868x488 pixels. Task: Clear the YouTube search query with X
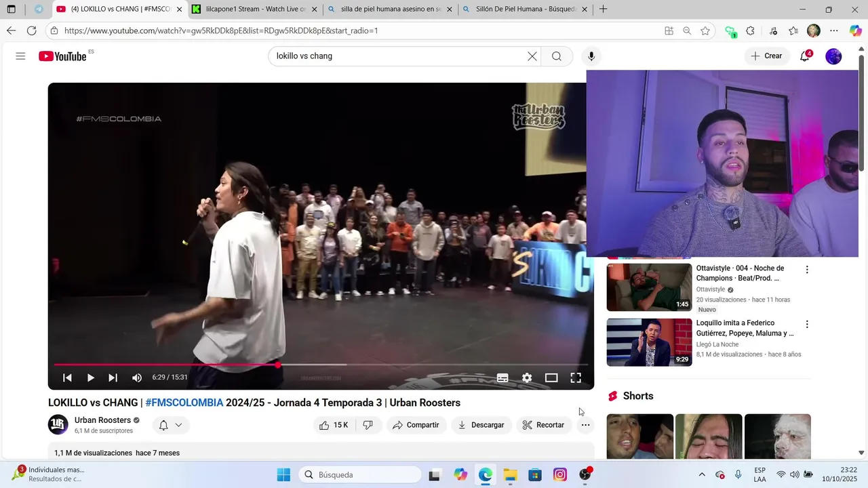(x=532, y=56)
